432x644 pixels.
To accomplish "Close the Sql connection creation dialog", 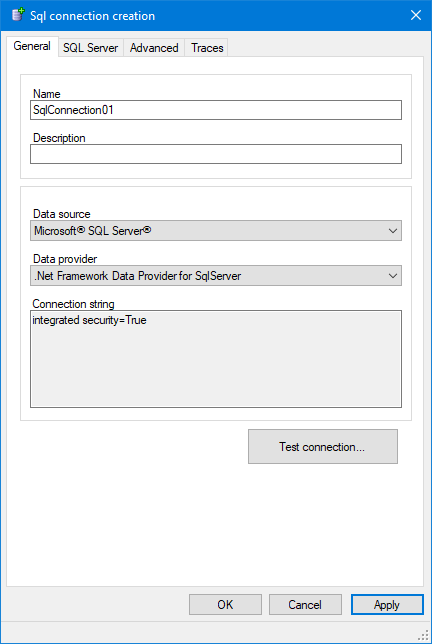I will [416, 15].
